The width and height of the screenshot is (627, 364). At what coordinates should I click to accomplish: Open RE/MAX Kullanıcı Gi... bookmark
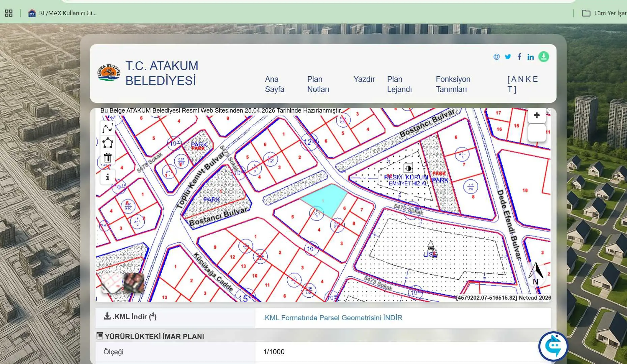coord(63,13)
